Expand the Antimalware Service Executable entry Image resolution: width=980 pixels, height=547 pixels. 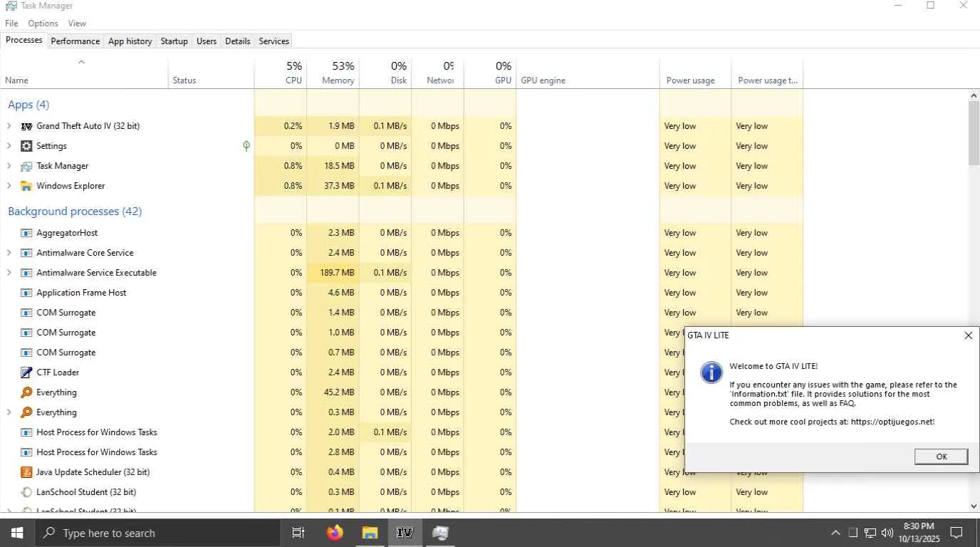(9, 273)
